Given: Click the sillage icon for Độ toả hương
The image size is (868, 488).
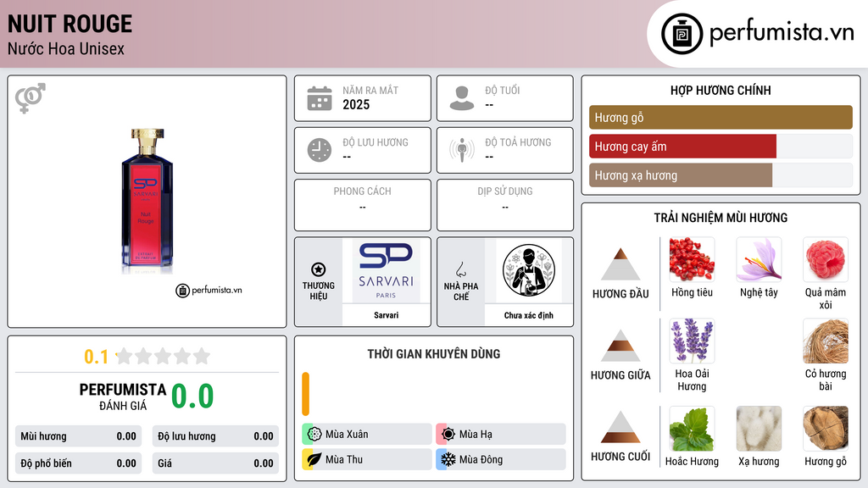Looking at the screenshot, I should click(x=462, y=150).
